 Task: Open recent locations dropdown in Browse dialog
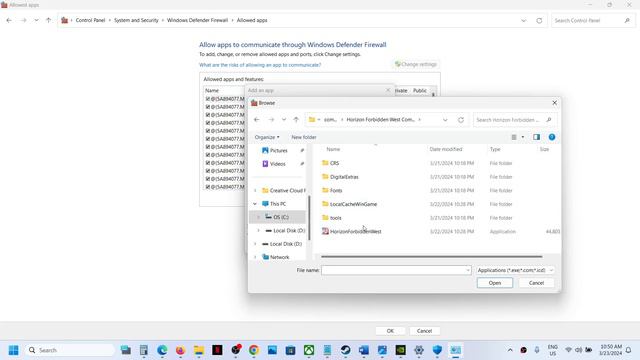point(284,120)
